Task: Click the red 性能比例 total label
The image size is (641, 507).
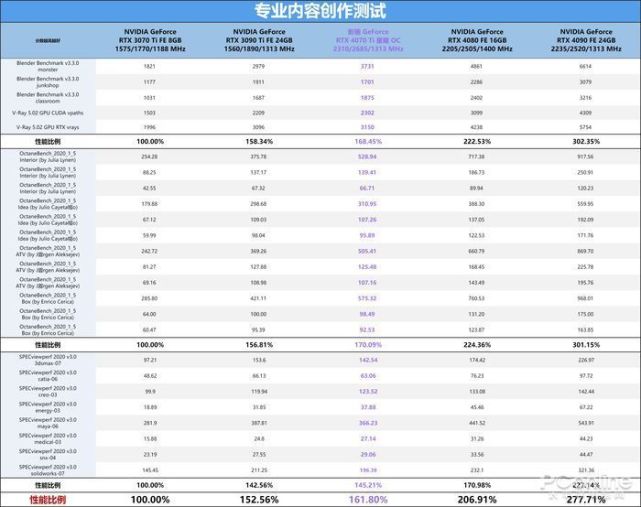Action: [48, 499]
